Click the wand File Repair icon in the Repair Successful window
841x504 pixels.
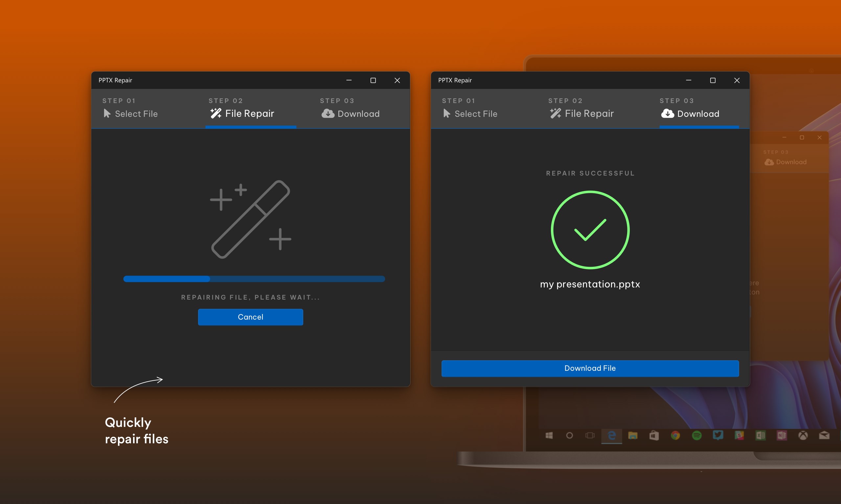(x=556, y=114)
